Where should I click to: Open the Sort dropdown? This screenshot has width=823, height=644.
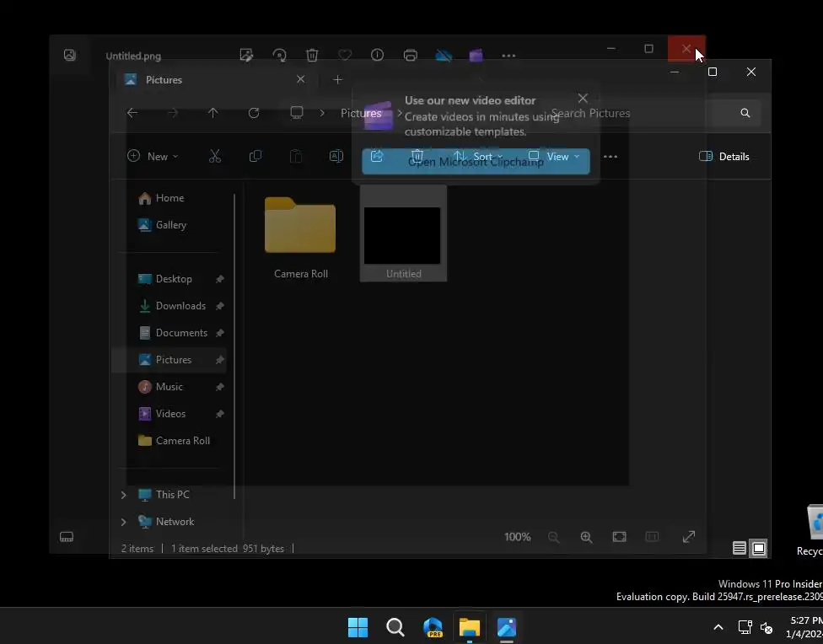point(478,157)
